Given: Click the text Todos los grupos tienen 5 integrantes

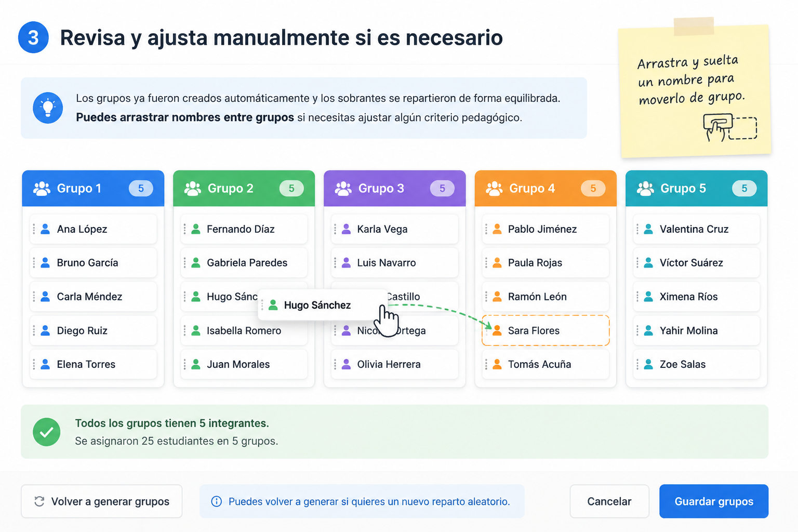Looking at the screenshot, I should click(x=172, y=423).
